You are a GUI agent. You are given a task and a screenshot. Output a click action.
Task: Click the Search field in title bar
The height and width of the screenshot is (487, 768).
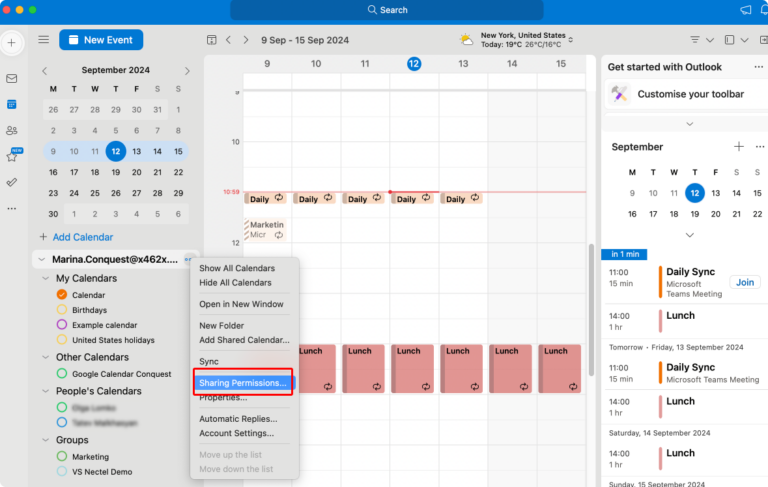pyautogui.click(x=387, y=10)
